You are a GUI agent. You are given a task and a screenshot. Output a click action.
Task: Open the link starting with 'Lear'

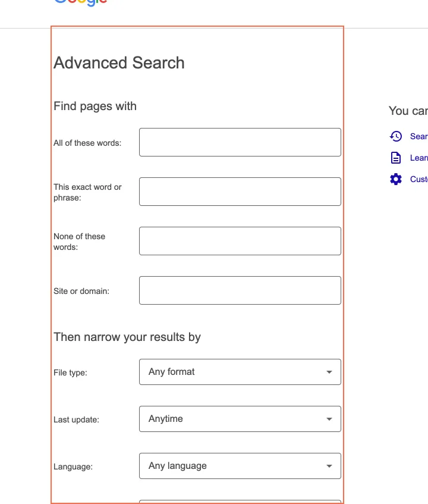[419, 158]
